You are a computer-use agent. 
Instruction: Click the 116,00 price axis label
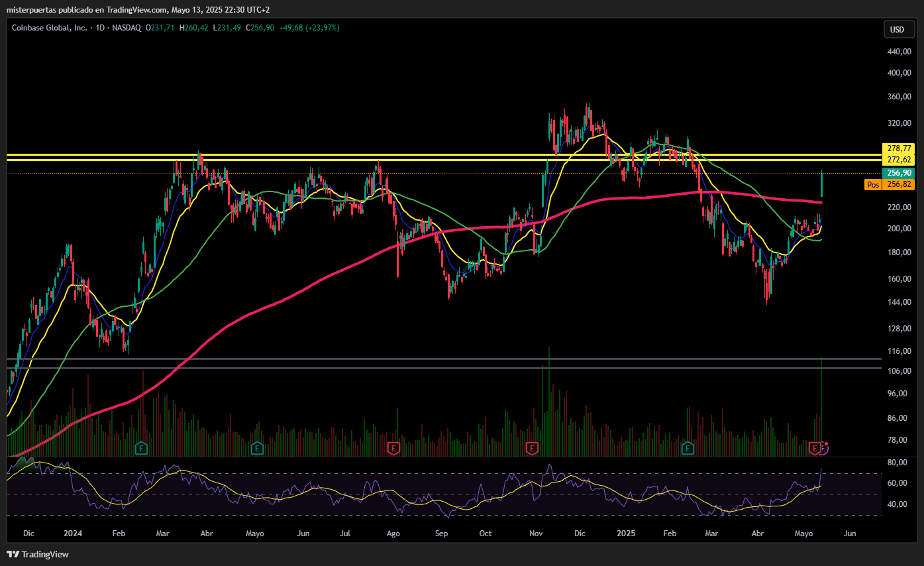click(900, 351)
